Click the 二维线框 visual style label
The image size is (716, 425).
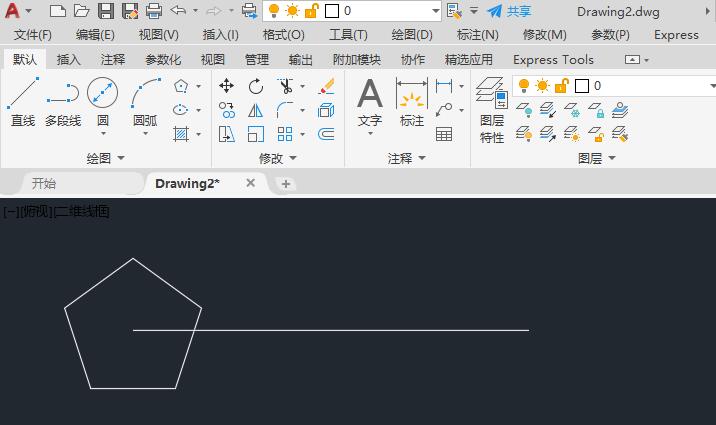click(82, 211)
